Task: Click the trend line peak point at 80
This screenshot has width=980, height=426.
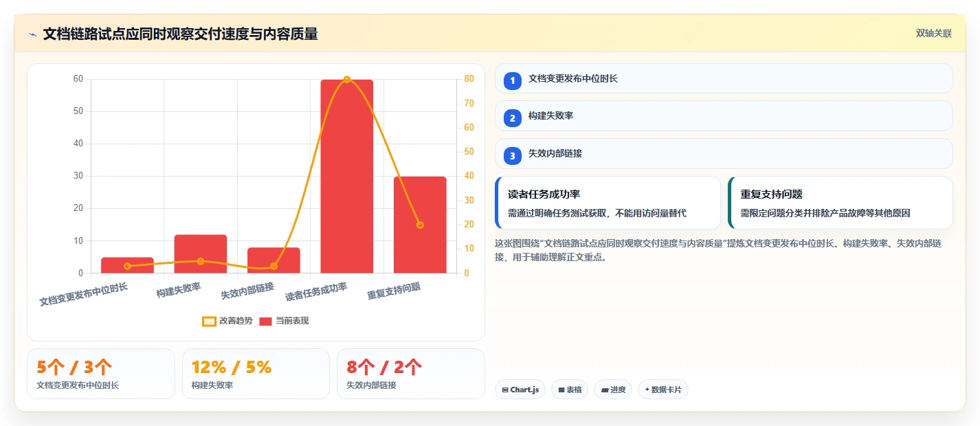Action: [x=347, y=79]
